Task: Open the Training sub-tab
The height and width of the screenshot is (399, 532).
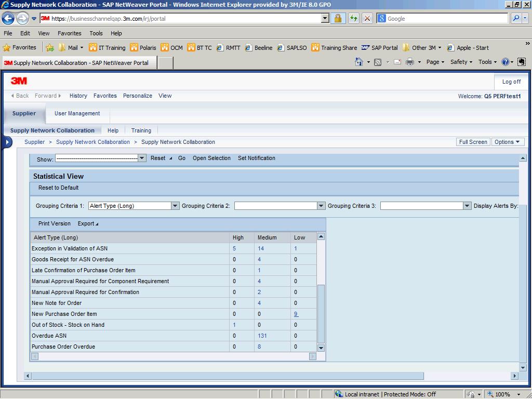Action: 141,130
